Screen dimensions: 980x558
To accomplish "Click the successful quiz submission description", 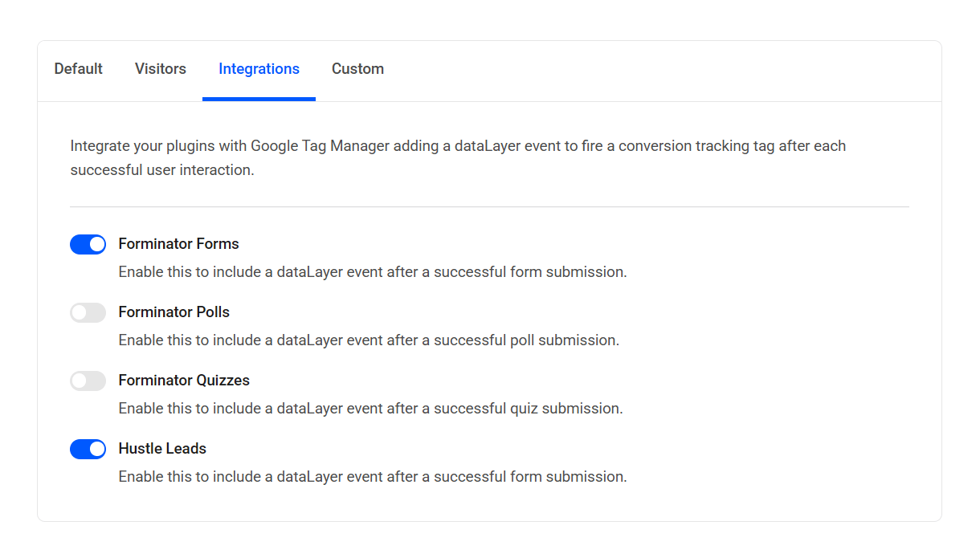I will (370, 409).
